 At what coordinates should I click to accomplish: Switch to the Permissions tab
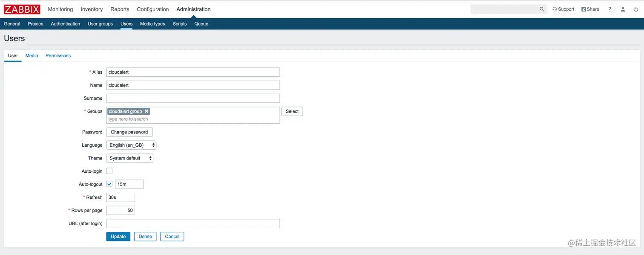coord(58,56)
